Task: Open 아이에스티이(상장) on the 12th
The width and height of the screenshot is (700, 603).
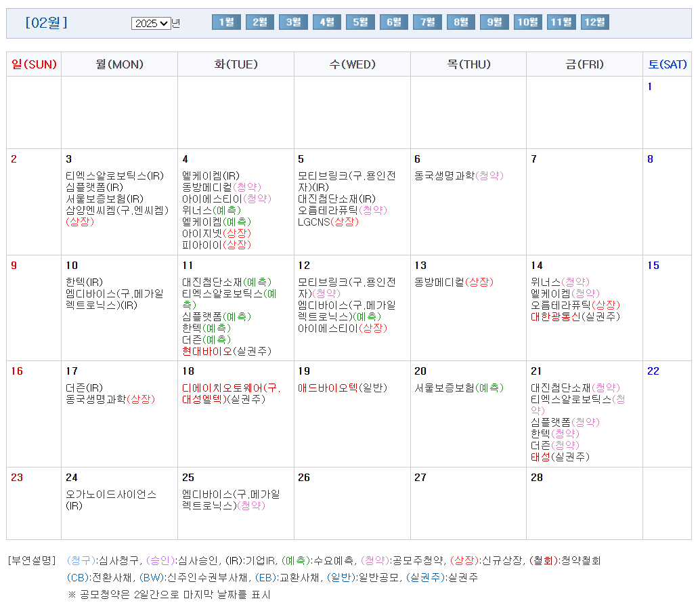Action: tap(343, 328)
